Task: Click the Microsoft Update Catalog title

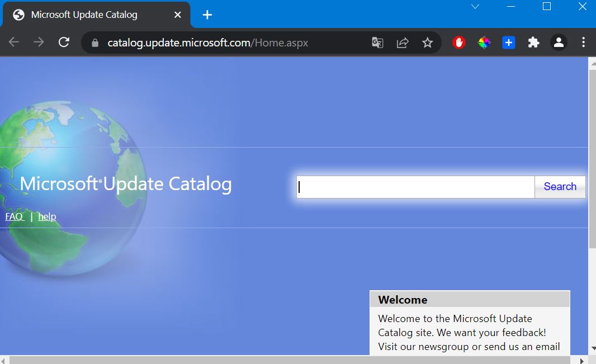Action: click(x=126, y=185)
